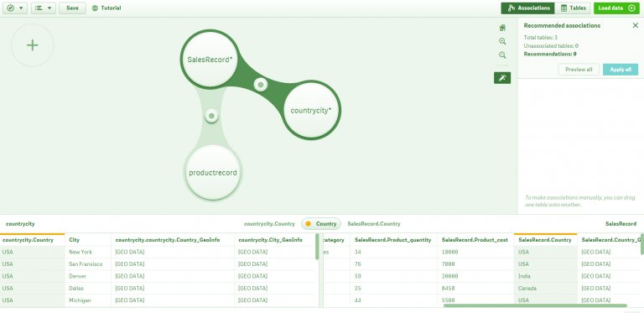Open the navigation compass menu
The image size is (644, 313).
[x=15, y=8]
